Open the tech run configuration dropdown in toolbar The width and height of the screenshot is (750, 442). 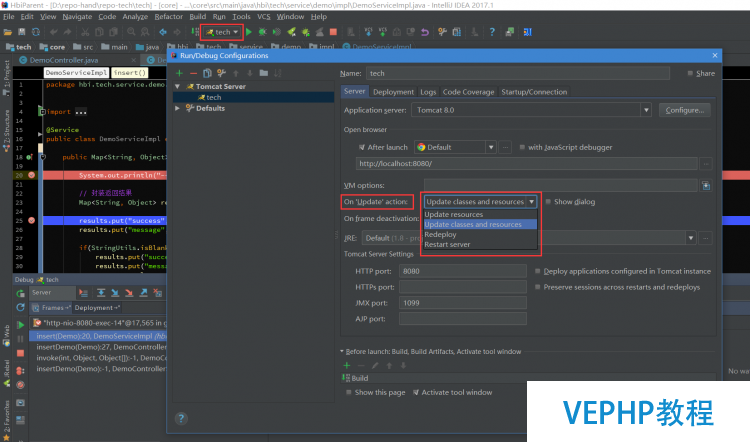(x=222, y=32)
